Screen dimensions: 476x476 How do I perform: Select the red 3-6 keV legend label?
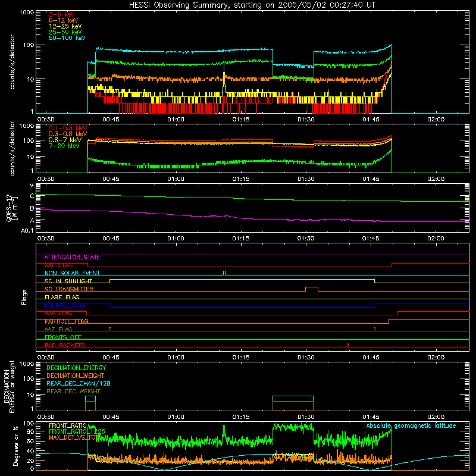[62, 14]
